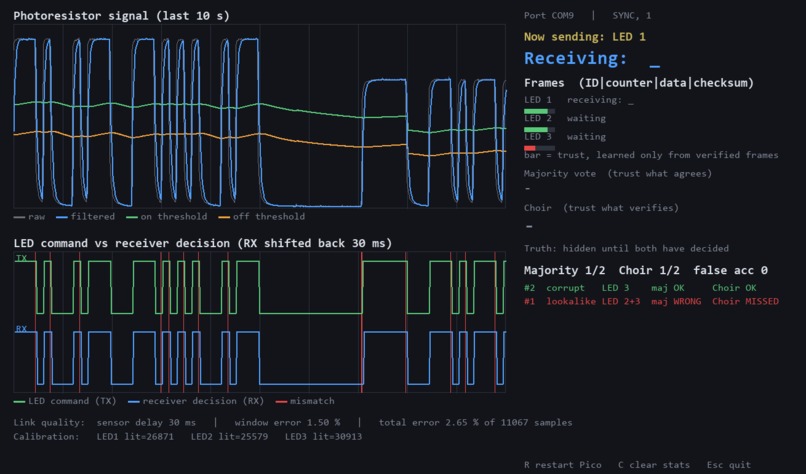The height and width of the screenshot is (474, 806).
Task: Click the 'off threshold' legend entry
Action: (x=262, y=217)
